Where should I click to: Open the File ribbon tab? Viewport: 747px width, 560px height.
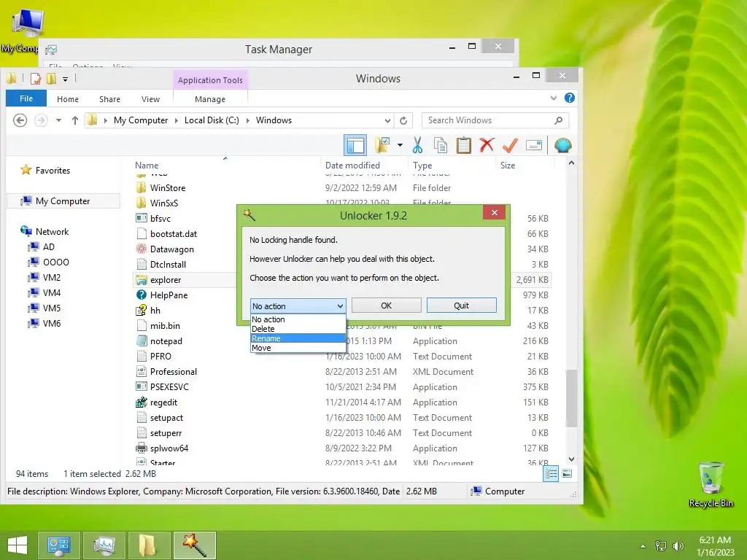(26, 98)
